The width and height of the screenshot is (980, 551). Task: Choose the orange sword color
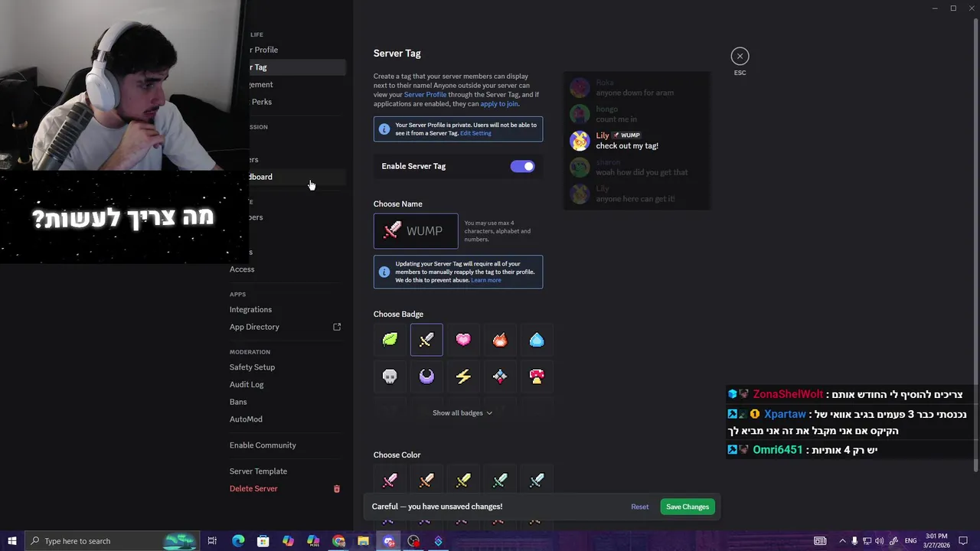[426, 481]
